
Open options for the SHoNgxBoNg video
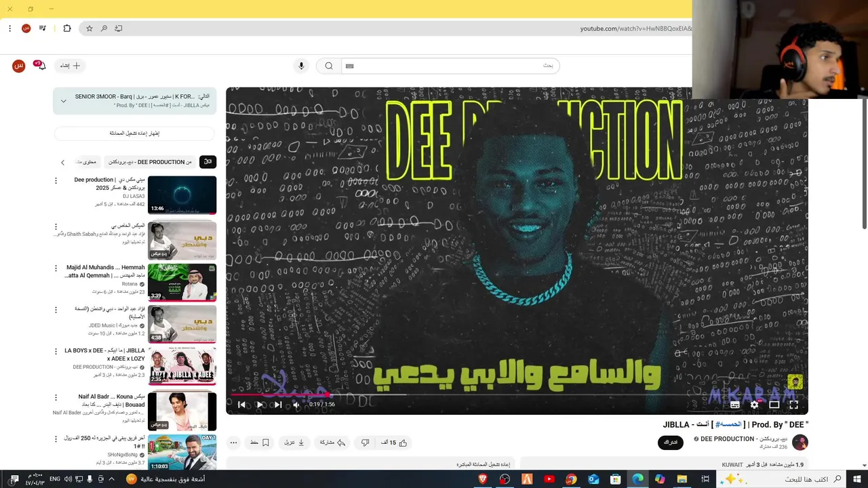(56, 439)
